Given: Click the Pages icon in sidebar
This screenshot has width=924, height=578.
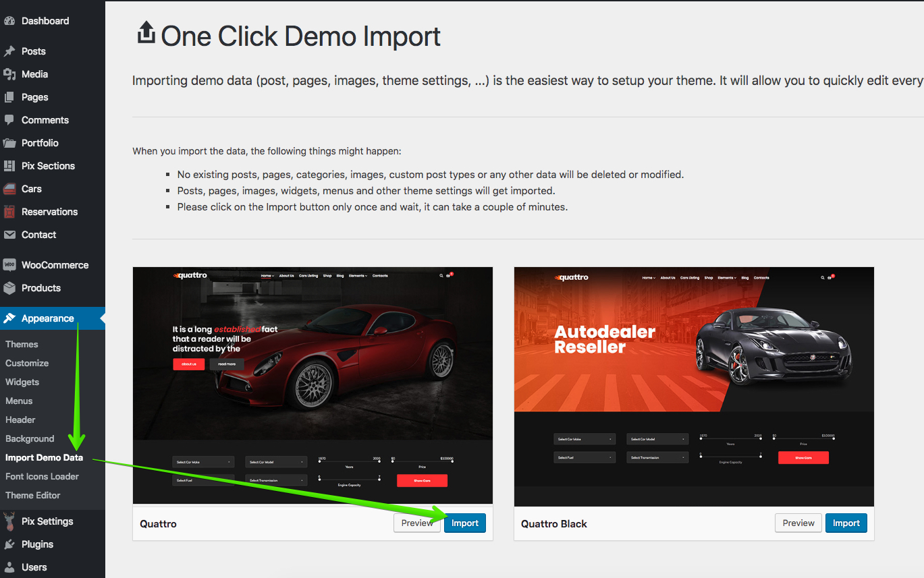Looking at the screenshot, I should [9, 97].
